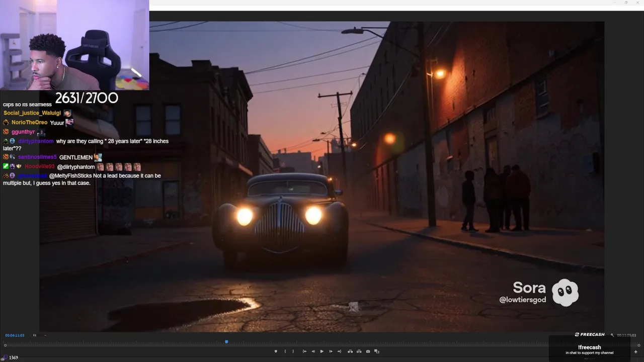Click the username NorioTheOreo in chat
This screenshot has height=362, width=644.
(30, 123)
